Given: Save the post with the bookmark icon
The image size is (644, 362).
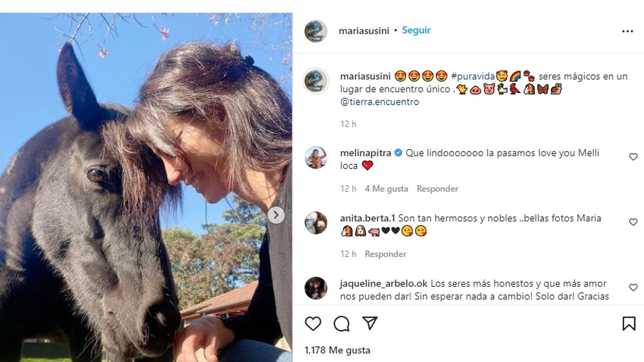Looking at the screenshot, I should tap(629, 323).
